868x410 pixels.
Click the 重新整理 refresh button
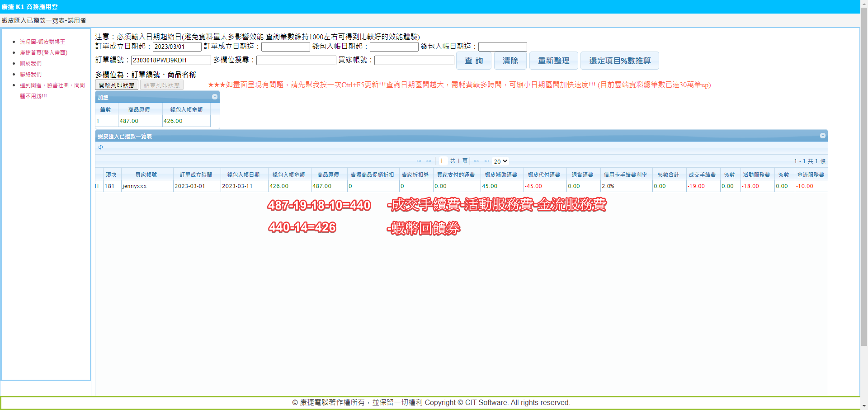pos(553,61)
